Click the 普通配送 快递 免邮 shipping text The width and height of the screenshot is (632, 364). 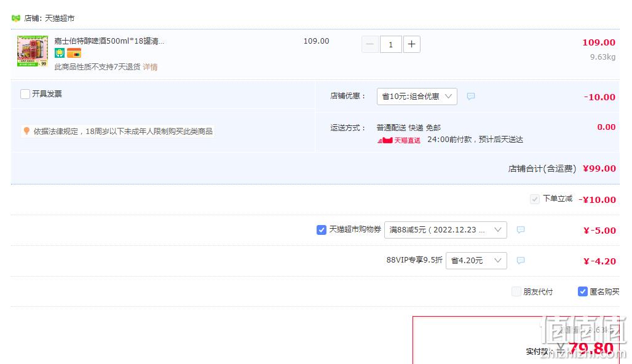[409, 128]
